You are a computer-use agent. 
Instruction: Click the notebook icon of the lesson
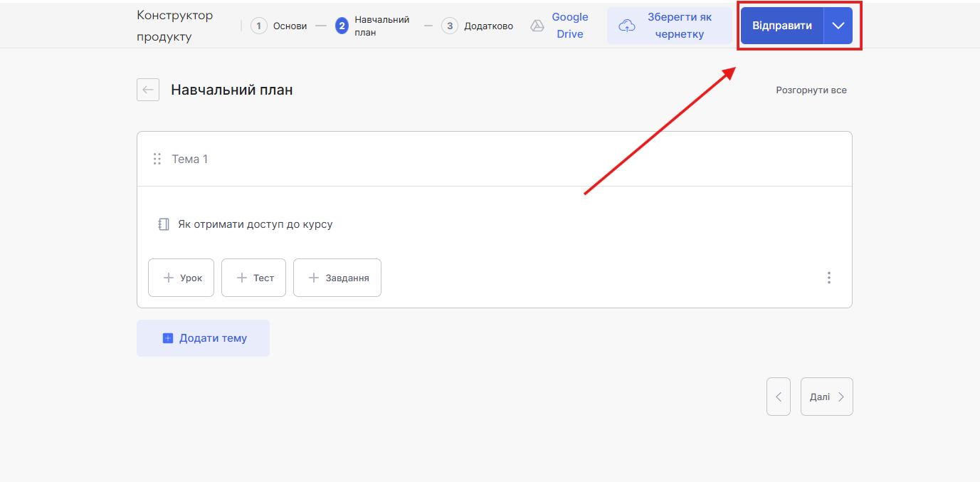click(163, 224)
